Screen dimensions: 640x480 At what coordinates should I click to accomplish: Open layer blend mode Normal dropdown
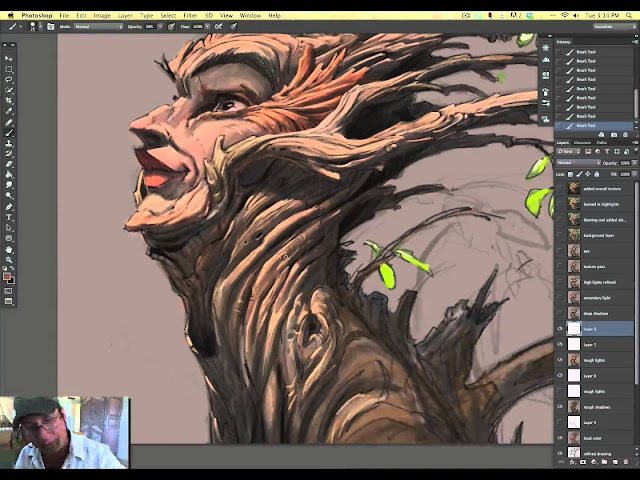[578, 162]
